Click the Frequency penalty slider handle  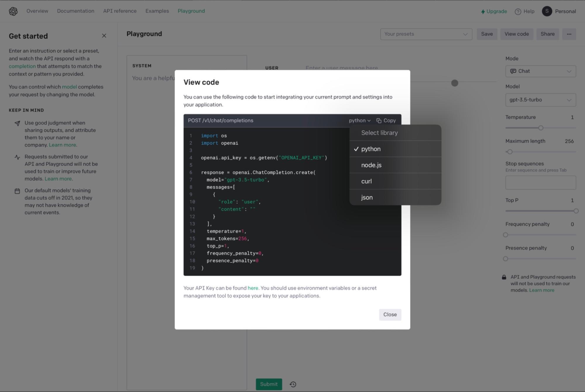point(505,235)
